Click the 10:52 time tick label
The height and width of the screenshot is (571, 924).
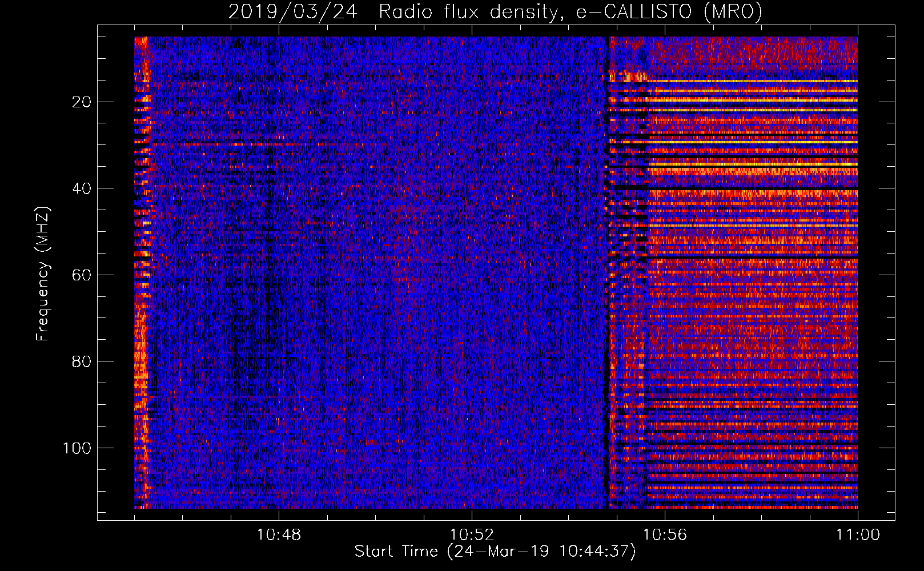(x=472, y=535)
